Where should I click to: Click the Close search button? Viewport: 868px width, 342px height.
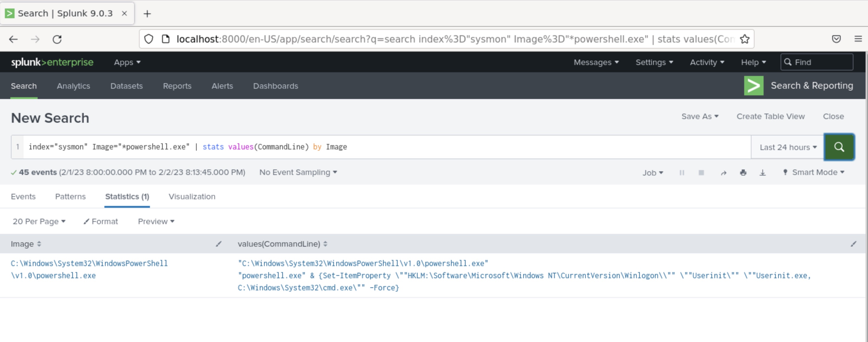click(833, 116)
